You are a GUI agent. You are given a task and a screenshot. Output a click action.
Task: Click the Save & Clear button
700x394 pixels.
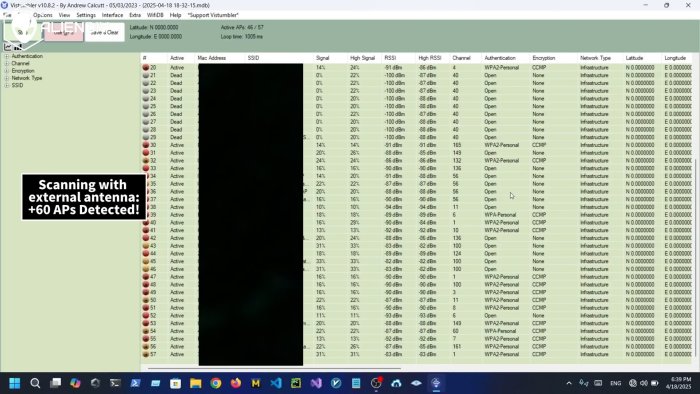(104, 32)
